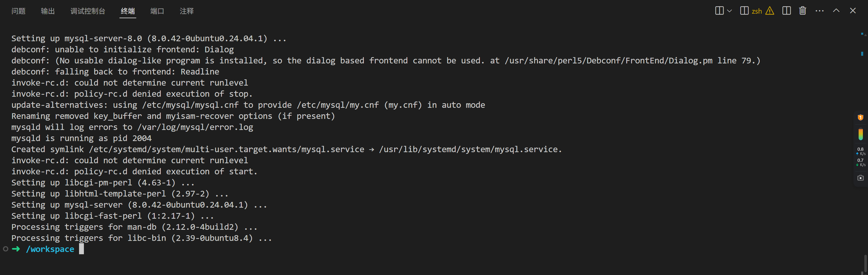This screenshot has width=868, height=275.
Task: Switch to the 调试控制台 tab
Action: click(x=88, y=11)
